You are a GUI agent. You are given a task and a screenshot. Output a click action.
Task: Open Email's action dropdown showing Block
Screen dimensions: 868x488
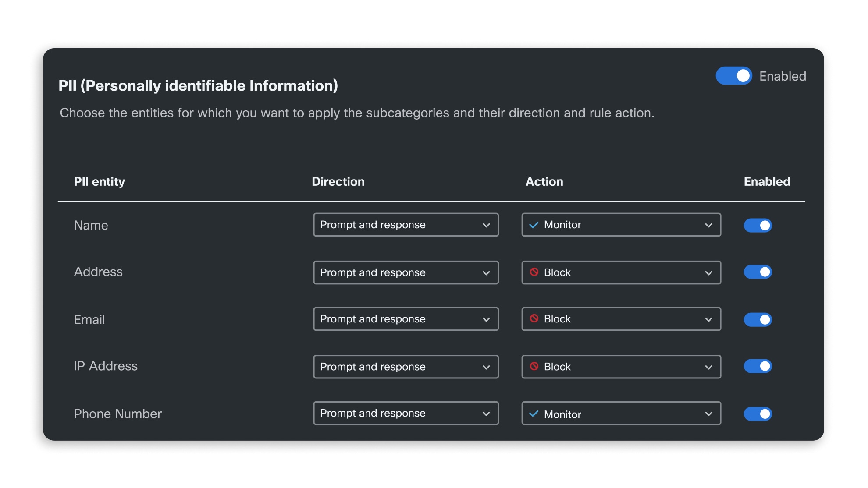[x=621, y=319]
